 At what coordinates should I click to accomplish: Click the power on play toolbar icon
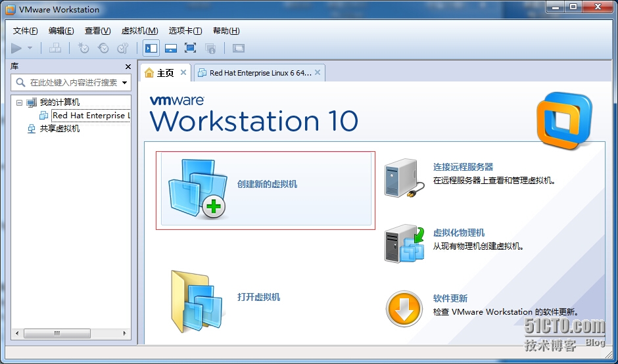[16, 48]
